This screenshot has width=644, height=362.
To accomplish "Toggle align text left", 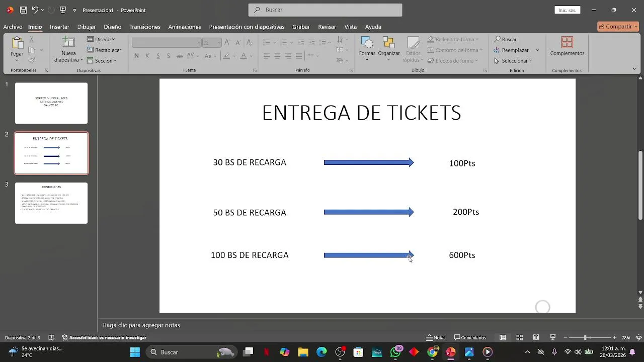I will pyautogui.click(x=267, y=56).
